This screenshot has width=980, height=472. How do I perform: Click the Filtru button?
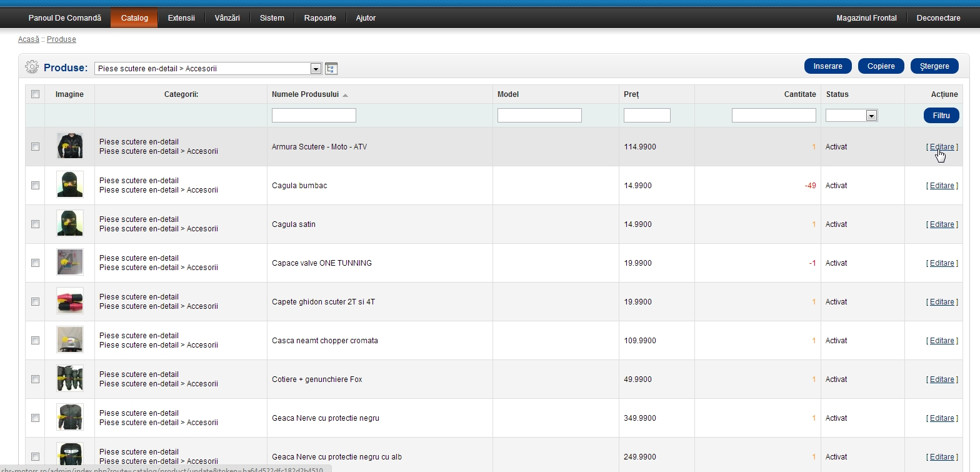click(941, 116)
